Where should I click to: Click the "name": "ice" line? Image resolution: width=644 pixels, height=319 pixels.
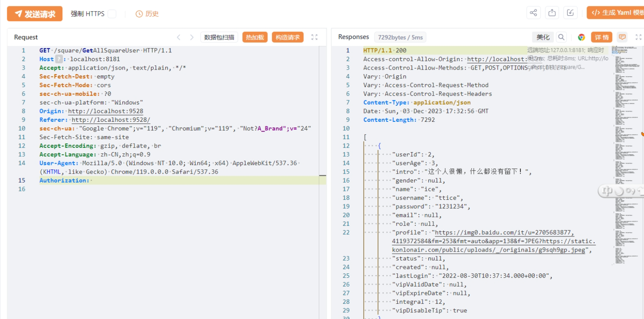417,189
